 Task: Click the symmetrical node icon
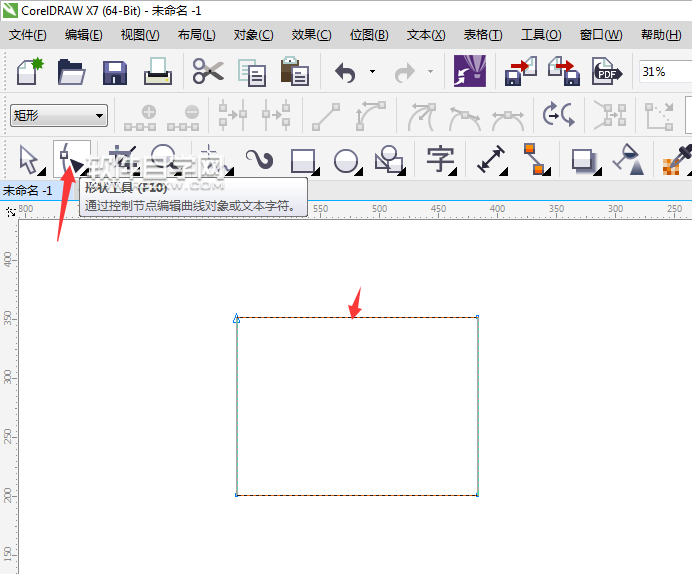point(508,120)
